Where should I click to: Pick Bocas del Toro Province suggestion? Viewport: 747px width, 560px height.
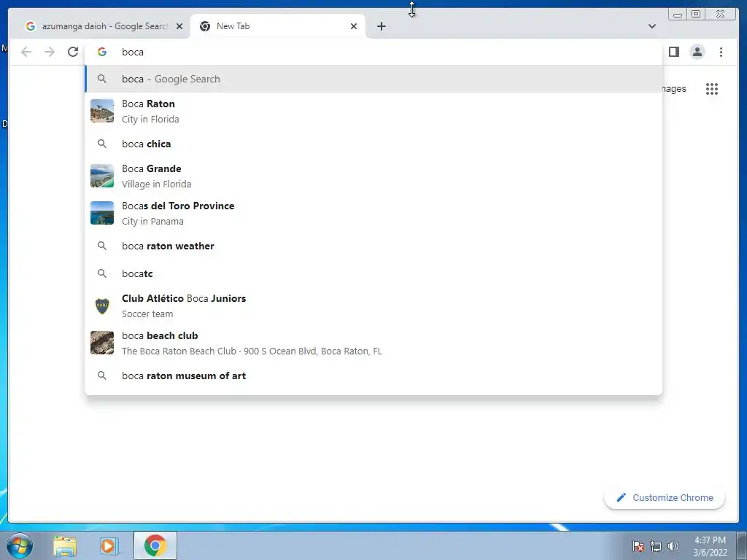tap(373, 213)
